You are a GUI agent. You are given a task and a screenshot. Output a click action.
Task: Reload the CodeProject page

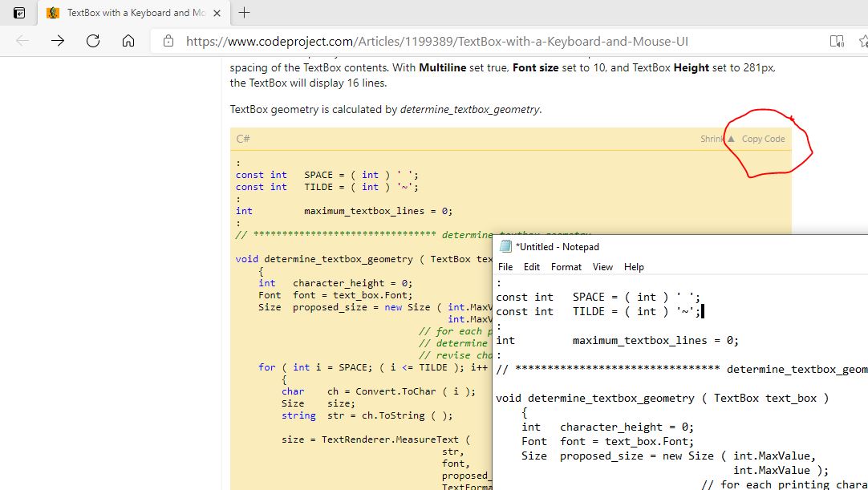(93, 40)
